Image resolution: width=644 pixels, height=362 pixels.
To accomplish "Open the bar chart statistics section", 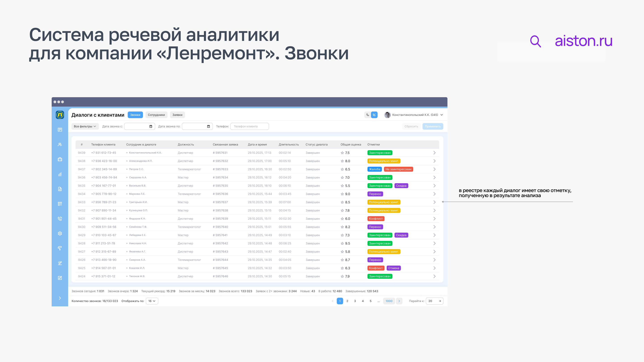I will click(x=60, y=174).
